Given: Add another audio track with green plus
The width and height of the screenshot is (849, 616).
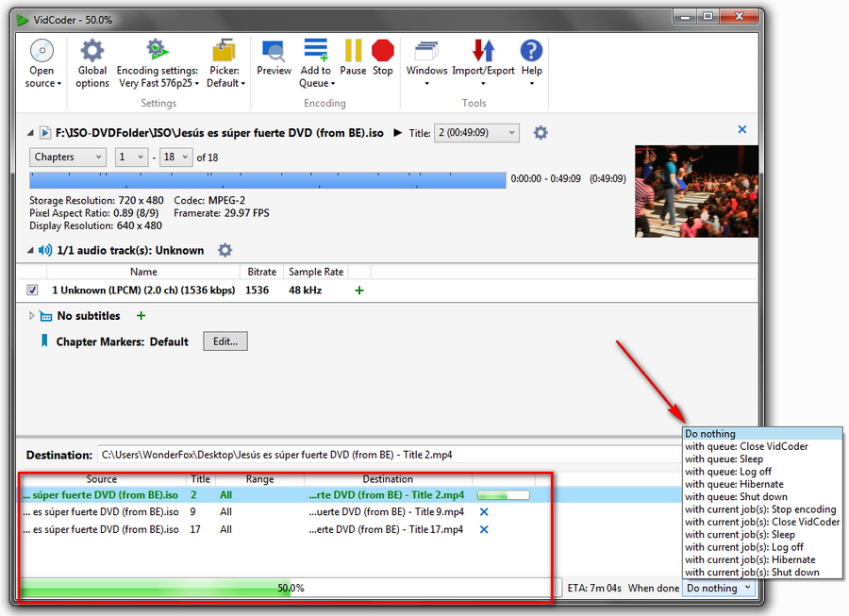Looking at the screenshot, I should 359,291.
